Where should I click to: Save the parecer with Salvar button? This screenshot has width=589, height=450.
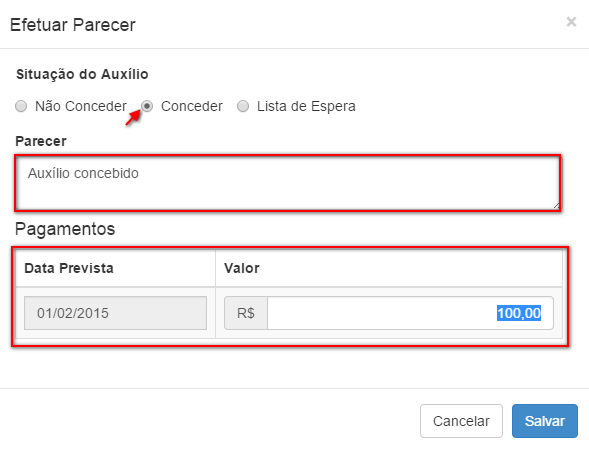(x=545, y=421)
